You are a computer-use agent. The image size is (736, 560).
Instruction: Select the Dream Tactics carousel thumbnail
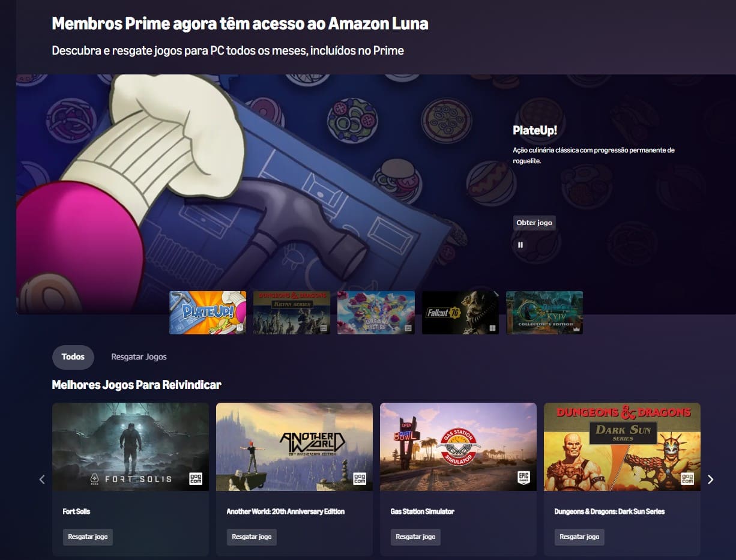(x=376, y=313)
